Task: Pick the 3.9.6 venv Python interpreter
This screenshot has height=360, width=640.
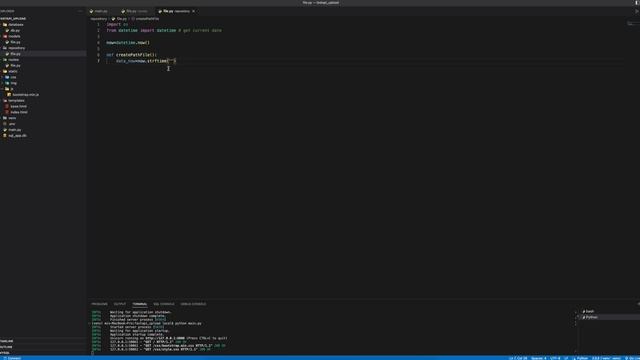Action: click(x=607, y=358)
